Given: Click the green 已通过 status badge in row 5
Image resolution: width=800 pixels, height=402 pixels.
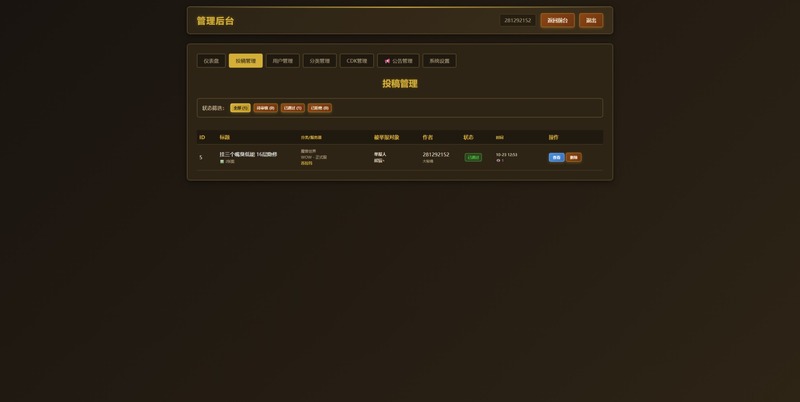Looking at the screenshot, I should click(x=473, y=157).
